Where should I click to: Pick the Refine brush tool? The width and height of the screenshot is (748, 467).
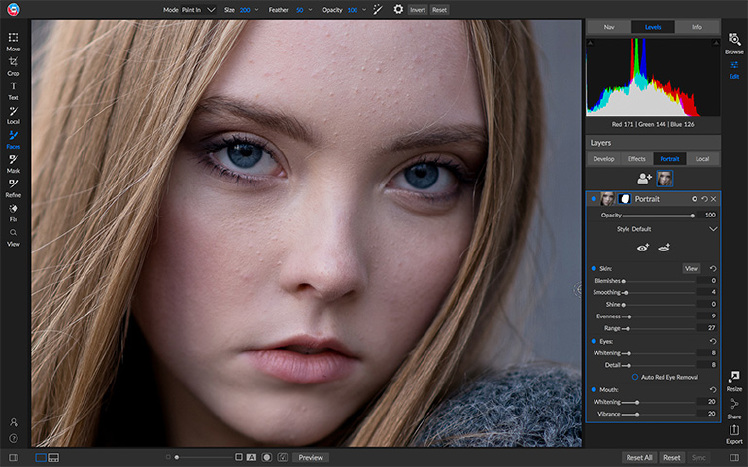(13, 188)
